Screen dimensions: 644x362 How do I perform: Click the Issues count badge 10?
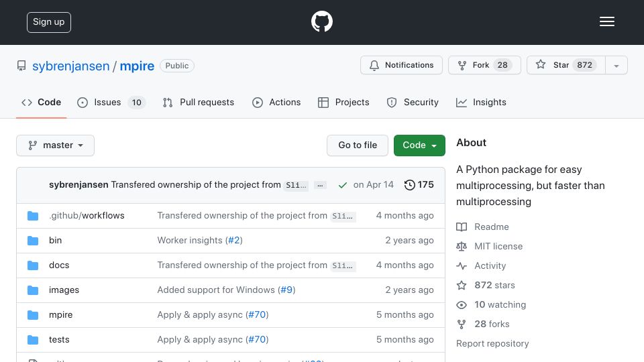pos(137,103)
